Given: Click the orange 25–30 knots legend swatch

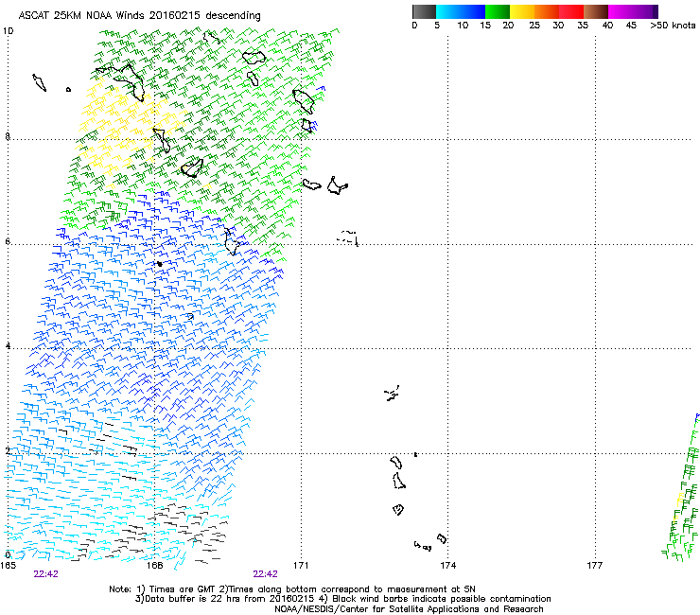Looking at the screenshot, I should (547, 11).
